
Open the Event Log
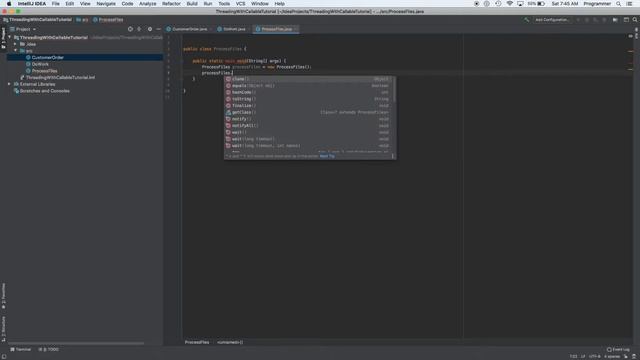[618, 349]
